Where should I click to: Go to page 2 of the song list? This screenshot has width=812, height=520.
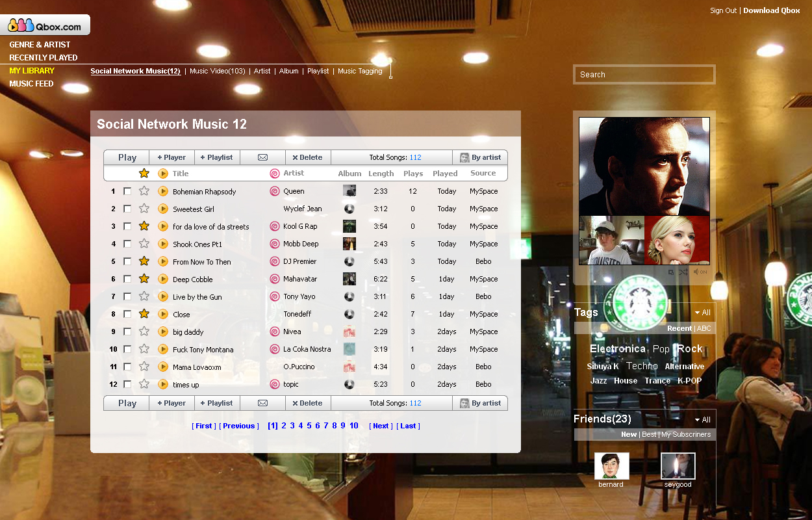[x=284, y=426]
